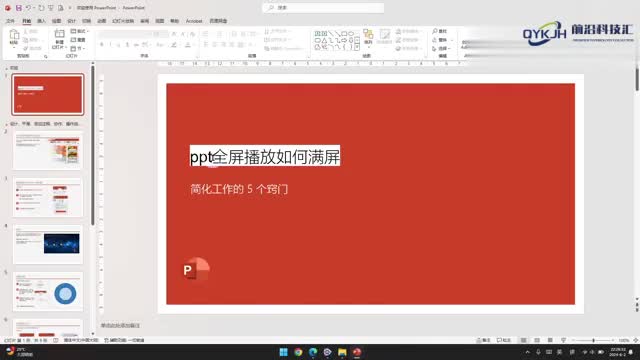Image resolution: width=640 pixels, height=360 pixels.
Task: Fit slide to current window icon
Action: (x=636, y=340)
